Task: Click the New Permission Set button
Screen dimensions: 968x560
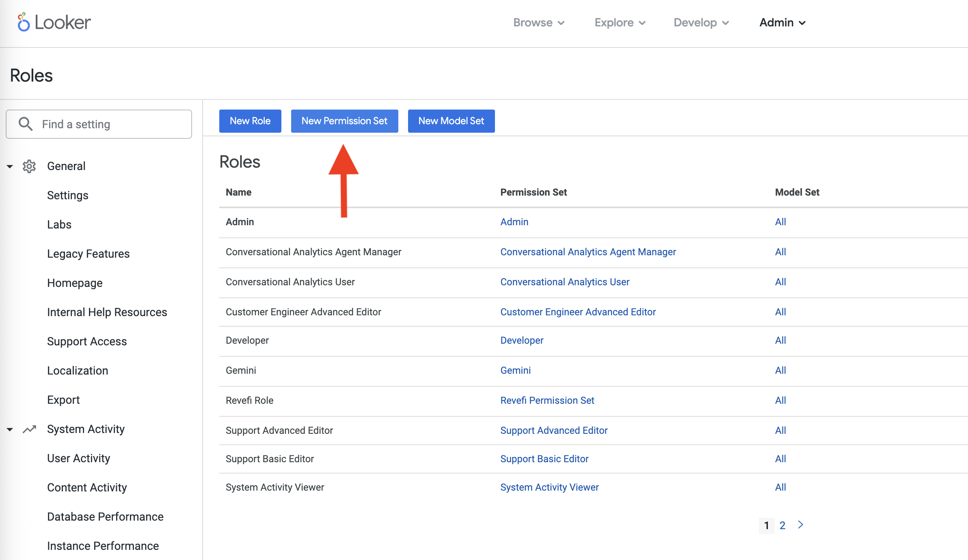Action: 344,121
